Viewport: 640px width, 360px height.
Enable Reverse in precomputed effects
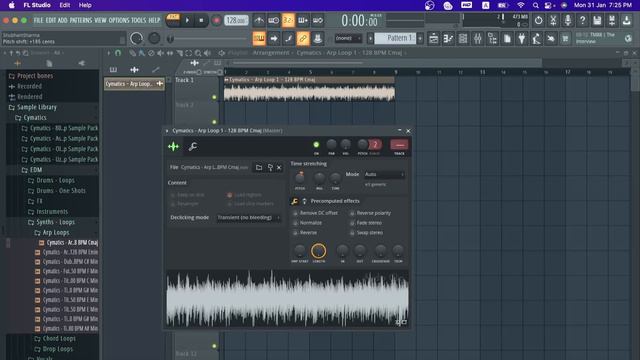[x=304, y=233]
